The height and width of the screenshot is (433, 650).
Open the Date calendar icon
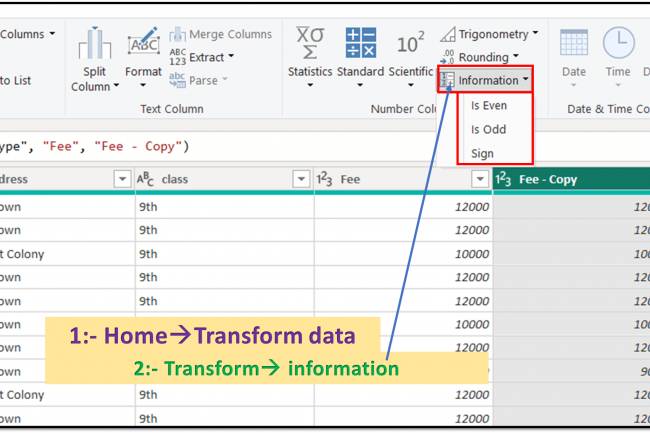point(574,43)
